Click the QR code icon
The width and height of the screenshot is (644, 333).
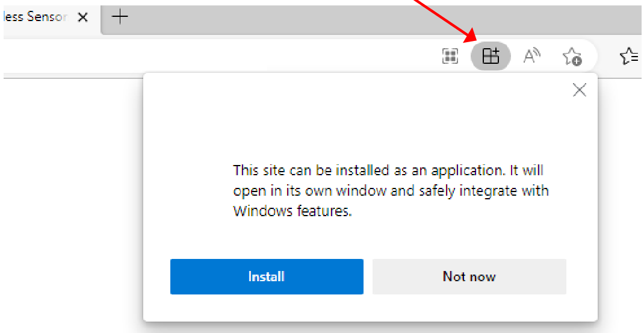point(450,57)
